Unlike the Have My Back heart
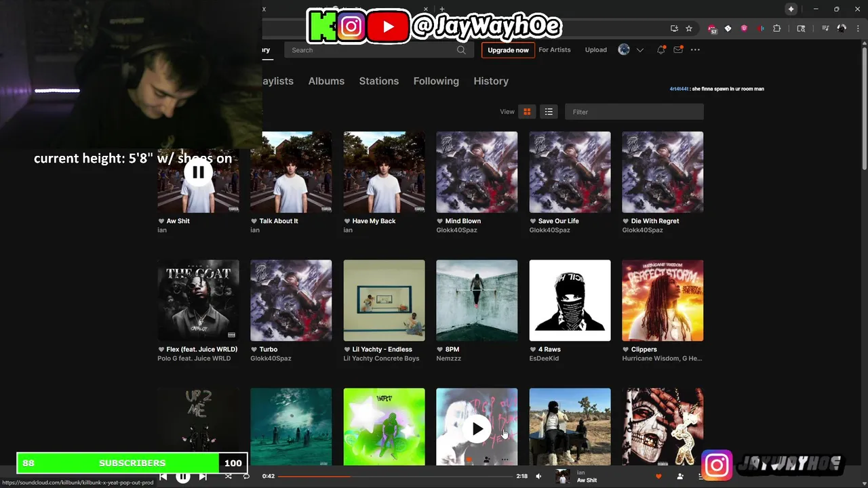The height and width of the screenshot is (488, 868). (x=347, y=221)
